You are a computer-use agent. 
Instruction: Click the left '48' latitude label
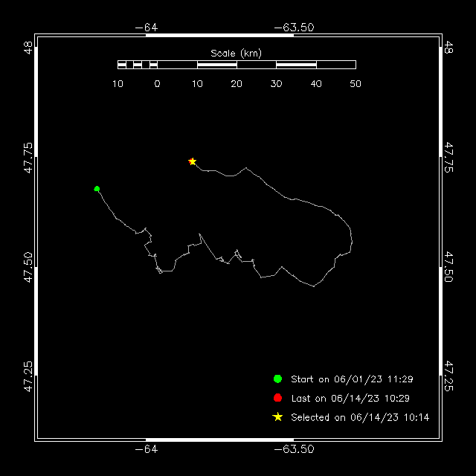click(x=28, y=48)
